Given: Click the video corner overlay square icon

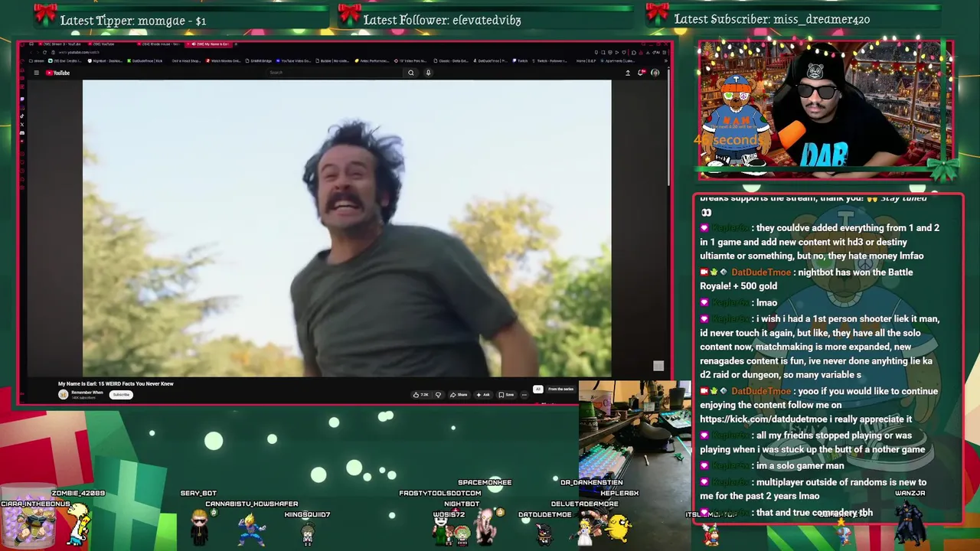Looking at the screenshot, I should [x=658, y=366].
